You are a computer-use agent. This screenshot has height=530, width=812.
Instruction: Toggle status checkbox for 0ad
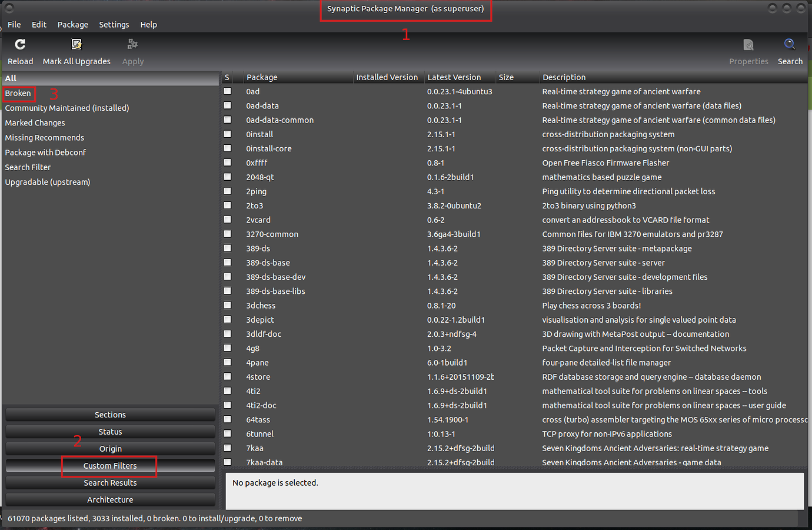[228, 91]
